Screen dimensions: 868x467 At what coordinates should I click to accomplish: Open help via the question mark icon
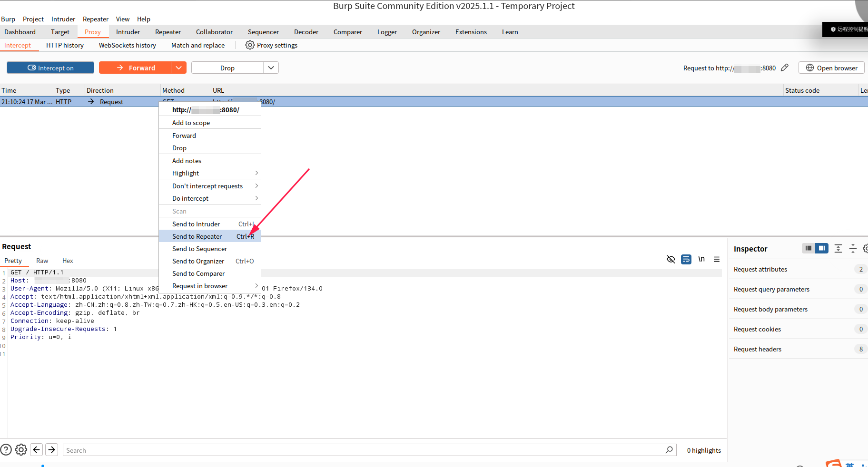point(6,449)
